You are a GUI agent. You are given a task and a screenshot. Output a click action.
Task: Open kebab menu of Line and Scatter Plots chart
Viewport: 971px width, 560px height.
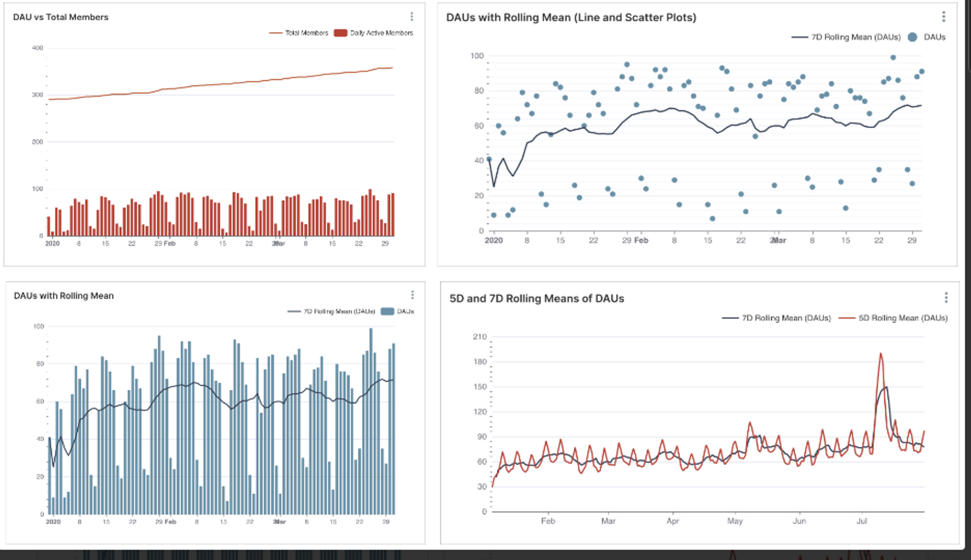[x=943, y=16]
